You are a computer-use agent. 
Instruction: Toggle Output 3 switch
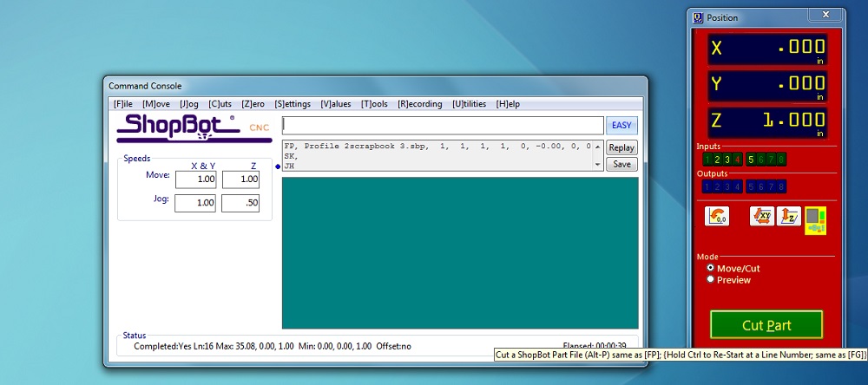pyautogui.click(x=727, y=187)
